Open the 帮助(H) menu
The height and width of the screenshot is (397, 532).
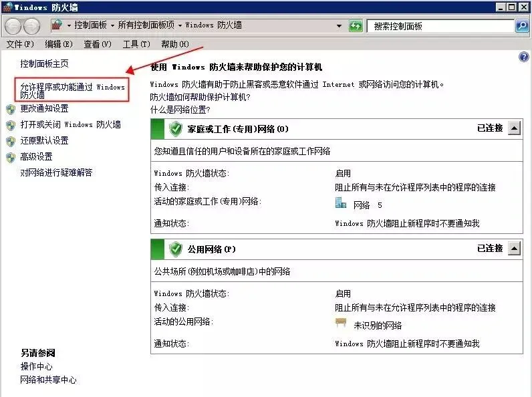174,44
